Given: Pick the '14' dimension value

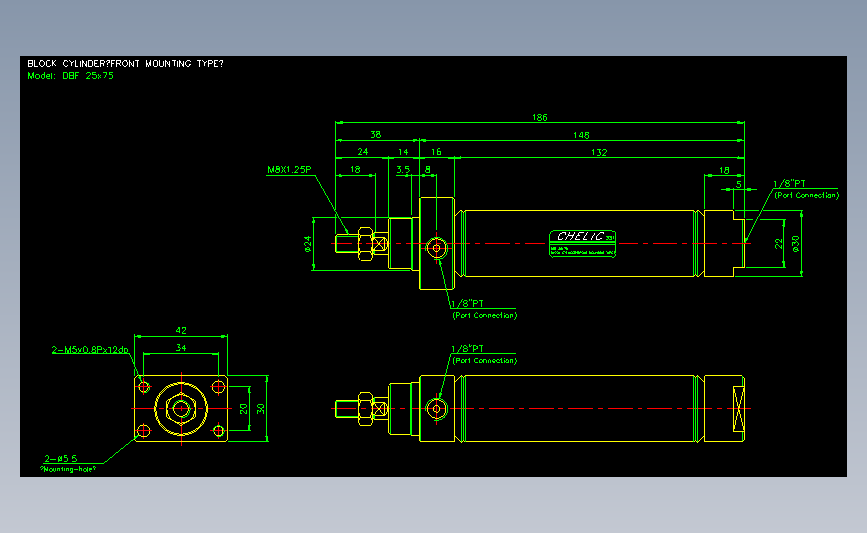Looking at the screenshot, I should (403, 151).
